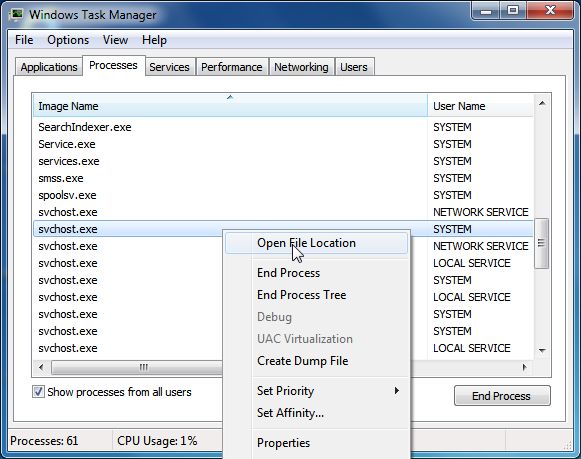Image resolution: width=581 pixels, height=459 pixels.
Task: Click the horizontal scrollbar right arrow
Action: click(525, 367)
